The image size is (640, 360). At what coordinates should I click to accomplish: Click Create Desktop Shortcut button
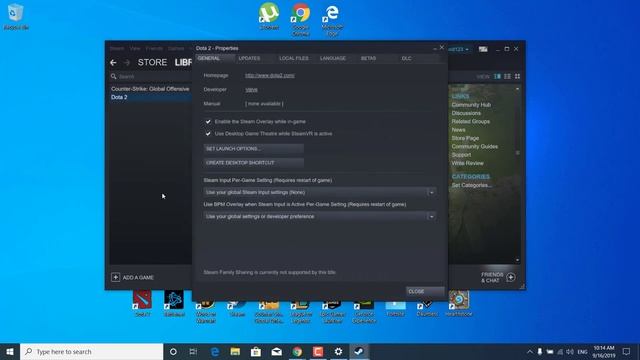(253, 162)
